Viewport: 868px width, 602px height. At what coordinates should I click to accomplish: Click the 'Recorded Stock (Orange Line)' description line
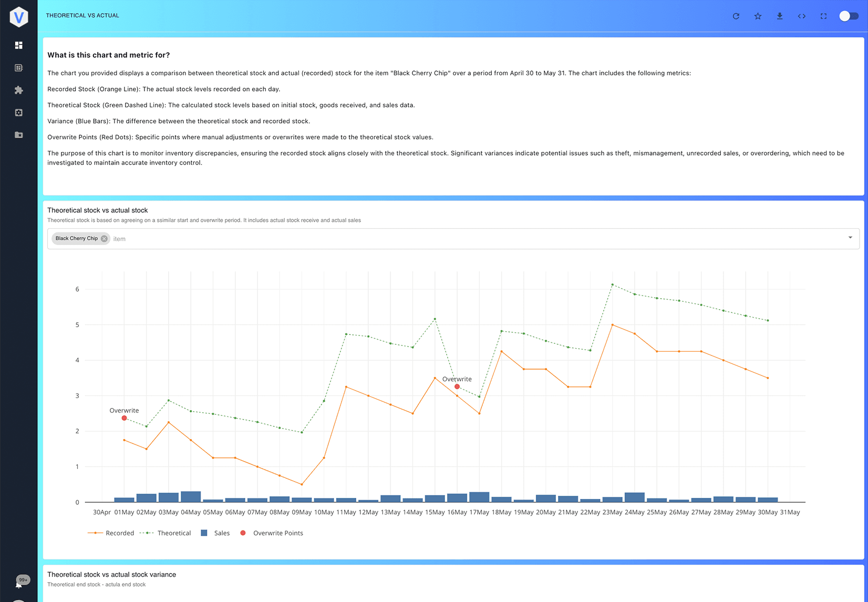coord(164,89)
